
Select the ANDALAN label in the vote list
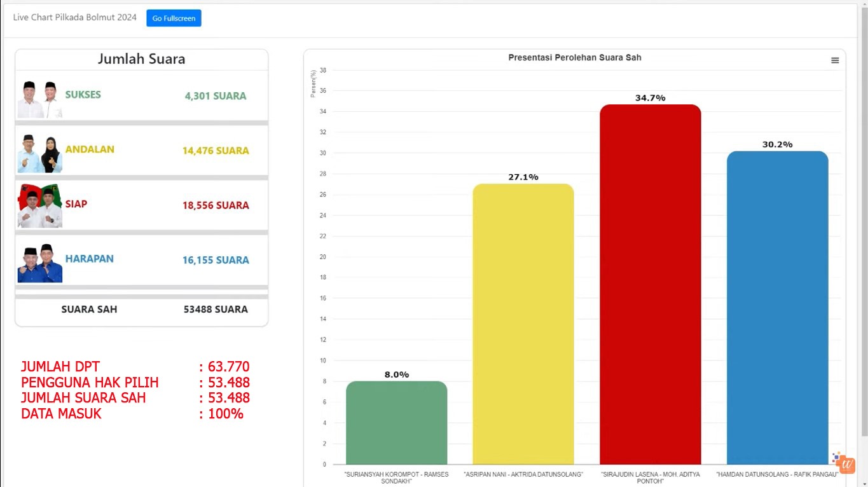(90, 149)
